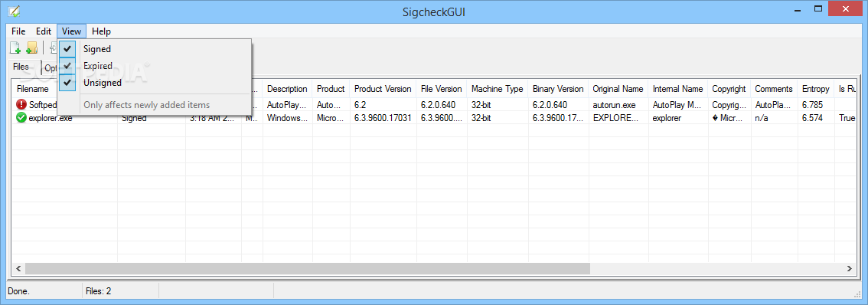
Task: Switch to the Files tab
Action: (21, 67)
